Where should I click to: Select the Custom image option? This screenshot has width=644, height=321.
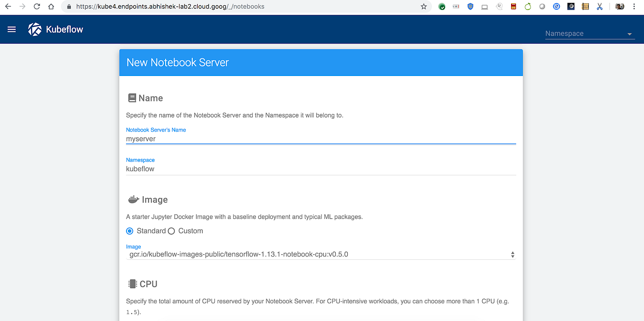click(x=171, y=231)
